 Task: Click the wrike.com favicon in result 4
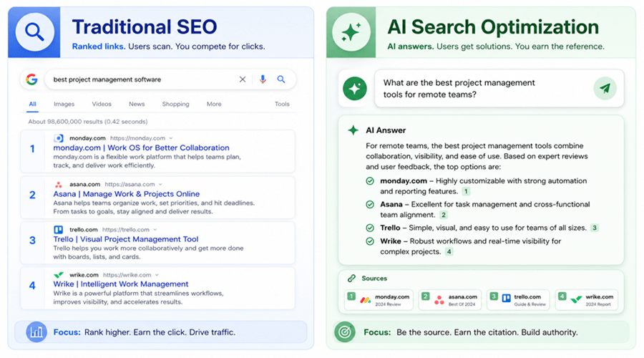tap(59, 274)
